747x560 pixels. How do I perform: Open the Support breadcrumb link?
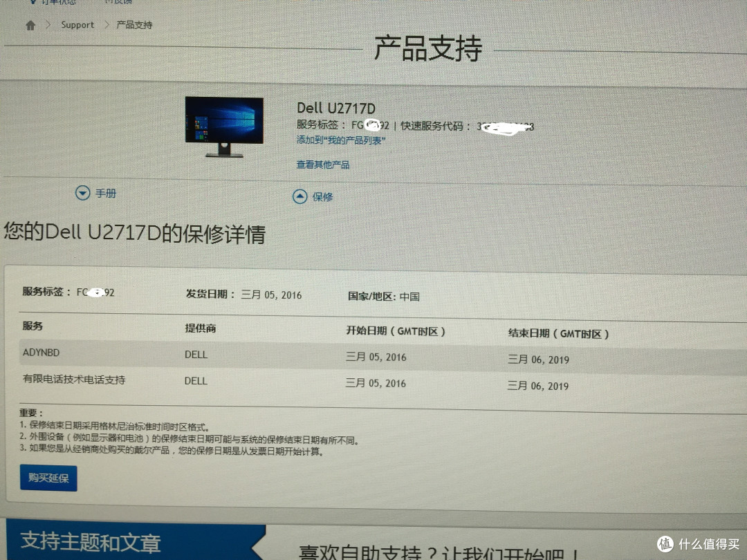click(77, 25)
